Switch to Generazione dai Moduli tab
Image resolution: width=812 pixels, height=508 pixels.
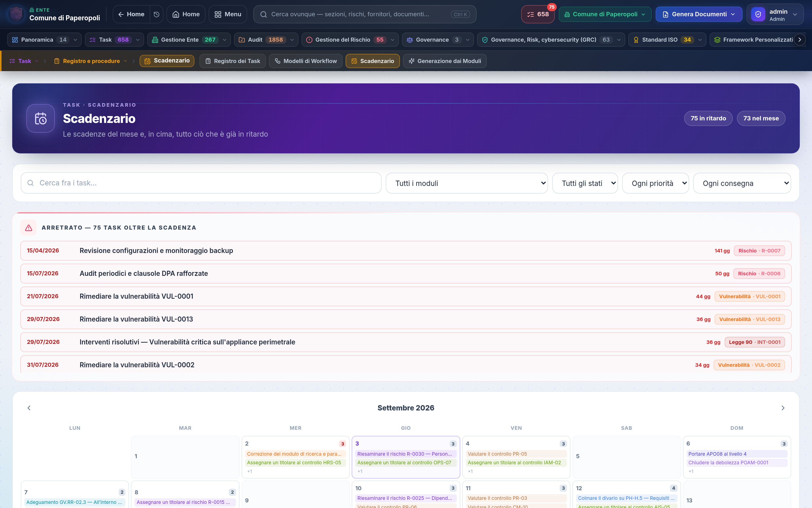click(445, 61)
